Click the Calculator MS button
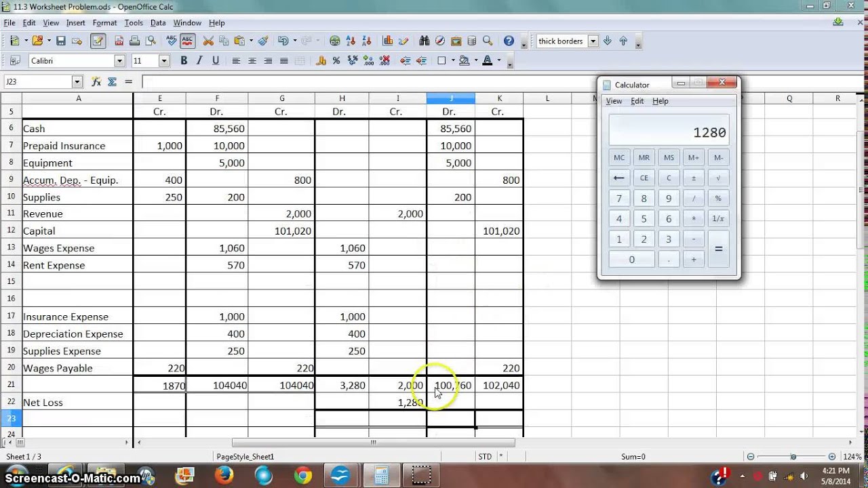Viewport: 868px width, 488px height. 669,158
